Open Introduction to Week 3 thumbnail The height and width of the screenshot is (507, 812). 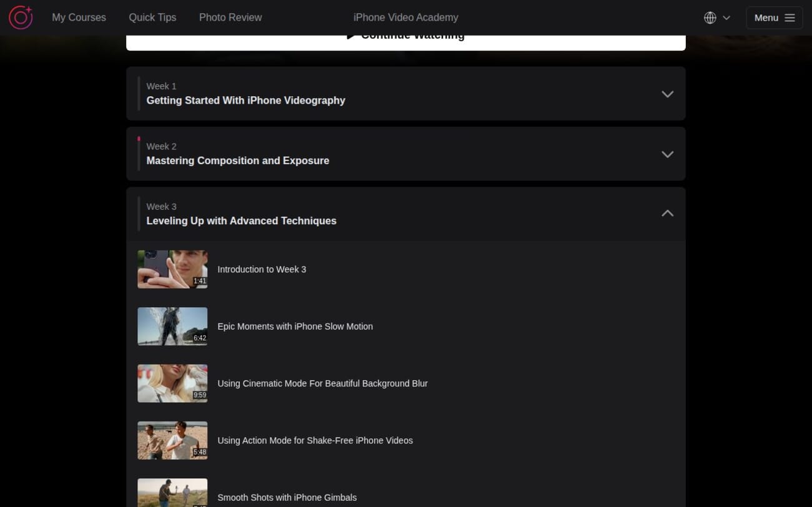pyautogui.click(x=172, y=269)
